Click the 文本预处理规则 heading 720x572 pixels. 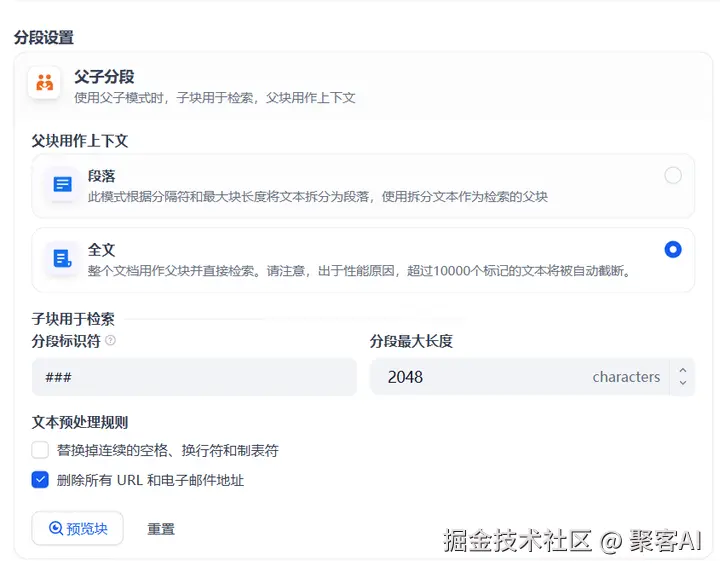tap(80, 422)
